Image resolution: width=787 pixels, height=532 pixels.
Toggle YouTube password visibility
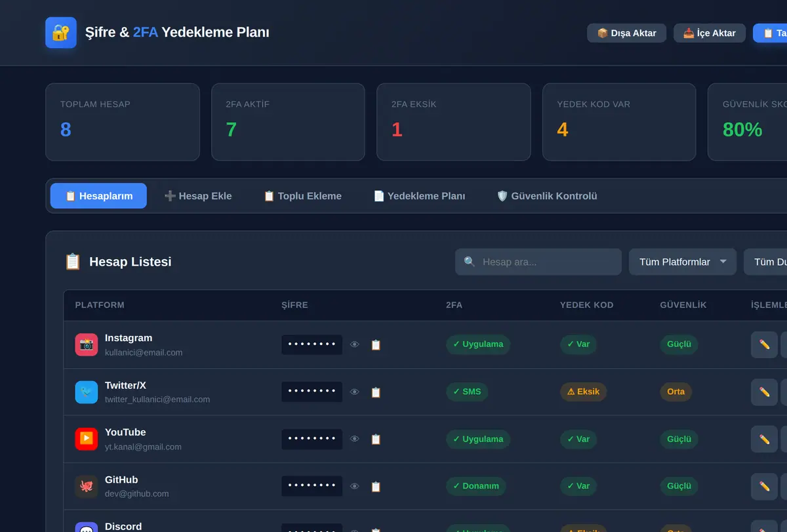pyautogui.click(x=355, y=439)
